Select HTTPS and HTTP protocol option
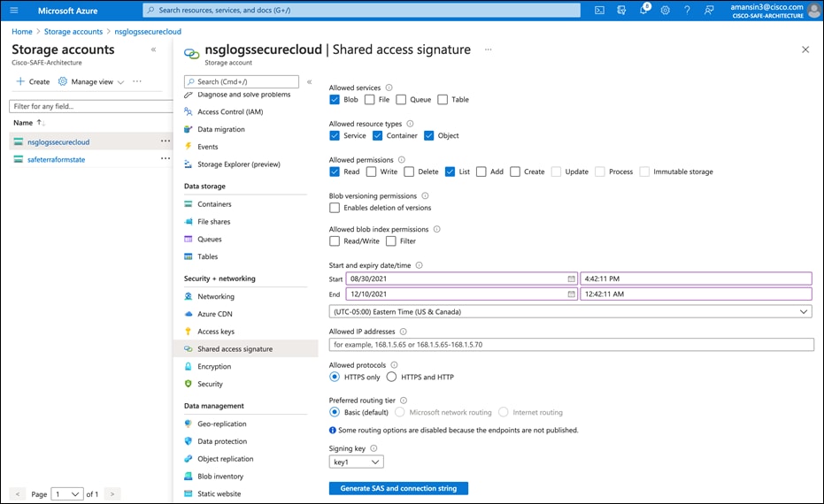This screenshot has height=504, width=824. point(391,377)
